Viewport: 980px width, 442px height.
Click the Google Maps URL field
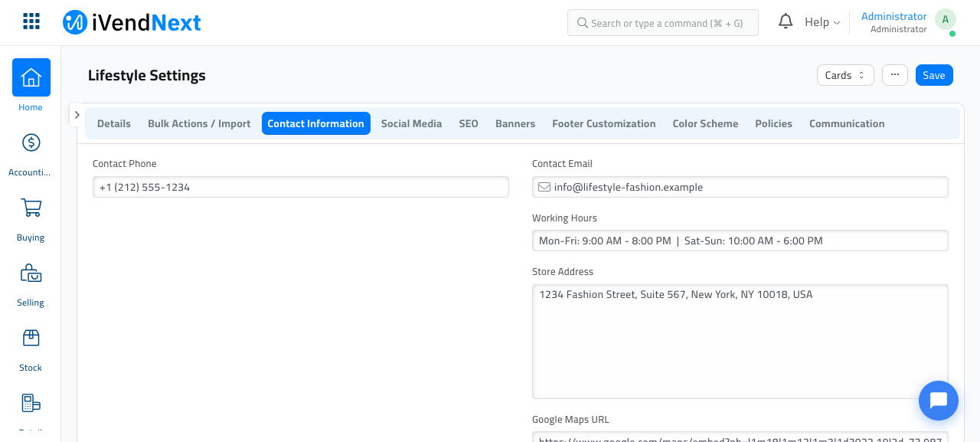740,437
